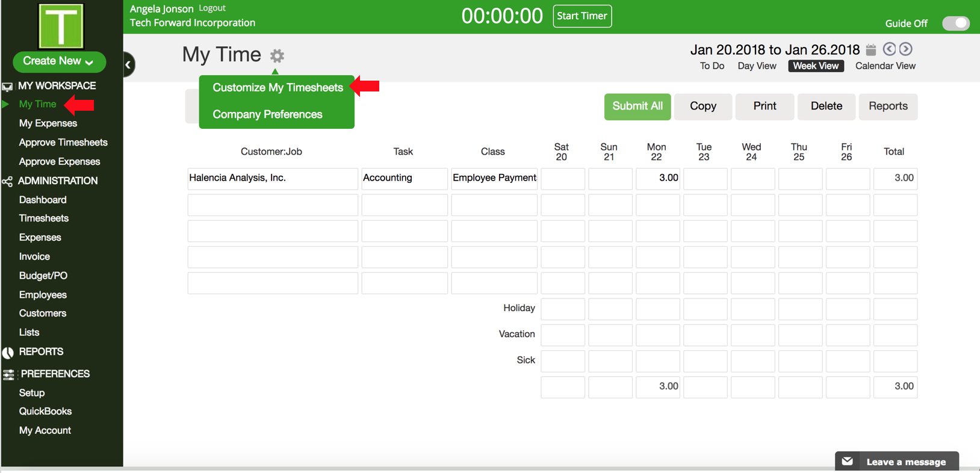Toggle the Guide Off switch
980x473 pixels.
(955, 23)
